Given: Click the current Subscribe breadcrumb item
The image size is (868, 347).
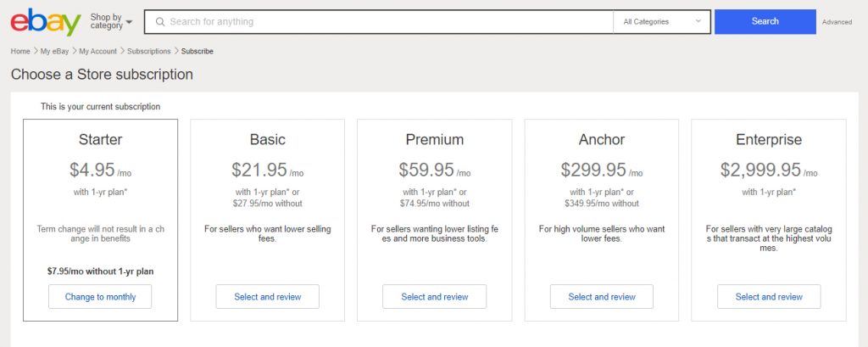Looking at the screenshot, I should click(x=197, y=51).
